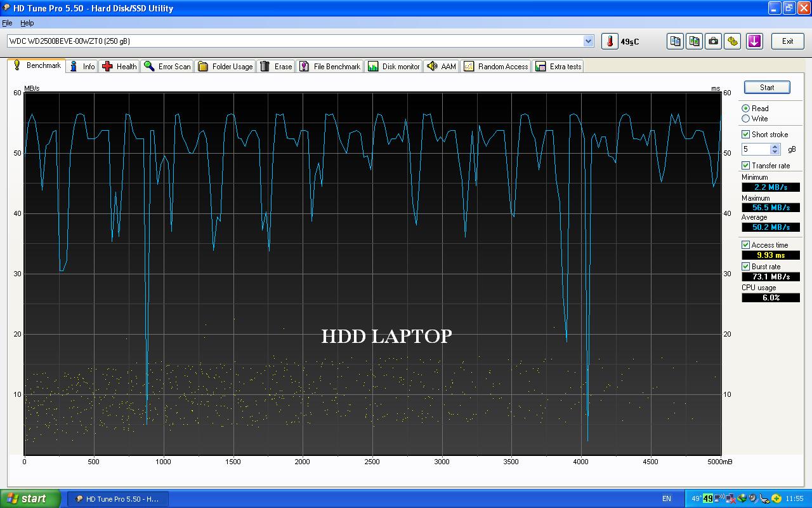Select the Read radio button
This screenshot has height=508, width=812.
click(746, 109)
